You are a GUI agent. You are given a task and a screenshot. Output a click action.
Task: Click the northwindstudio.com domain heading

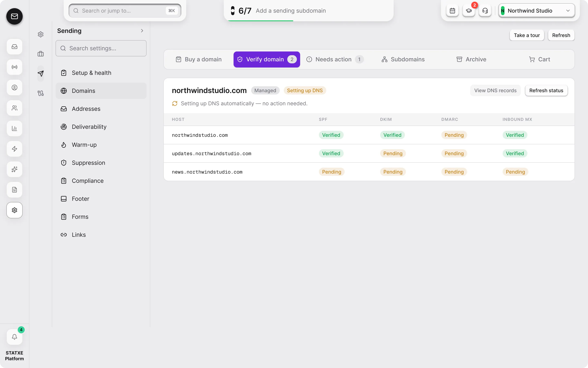[209, 91]
